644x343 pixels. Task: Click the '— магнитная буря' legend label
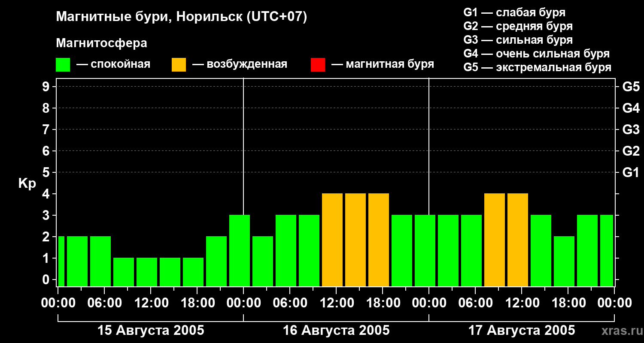pos(383,64)
